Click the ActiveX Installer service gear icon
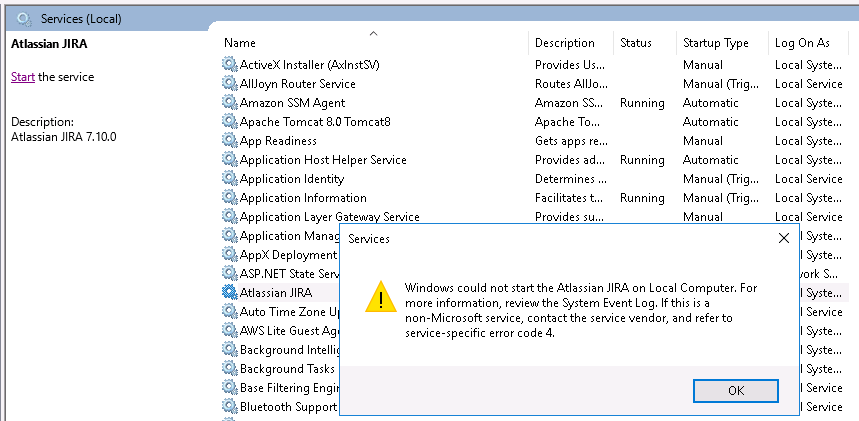Screen dimensions: 859x421 (x=230, y=65)
